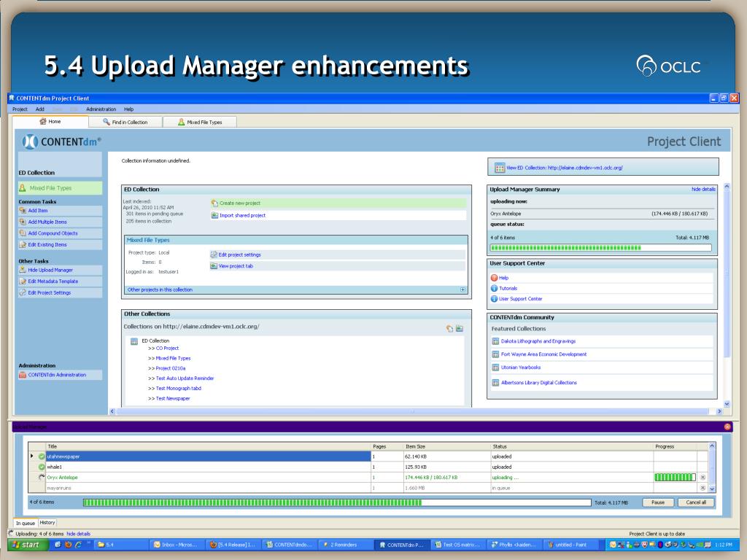Screen dimensions: 747x560
Task: Open the Mixed File Types top tab
Action: coord(200,122)
